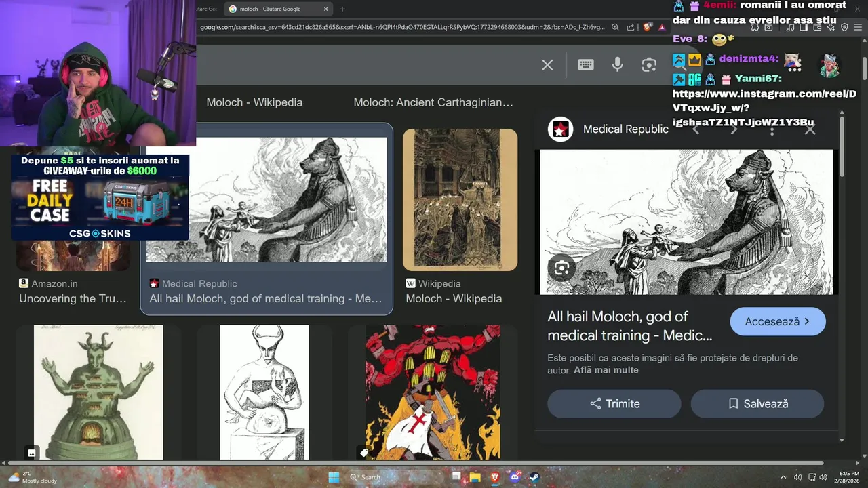Go to previous image in preview panel

tap(696, 129)
